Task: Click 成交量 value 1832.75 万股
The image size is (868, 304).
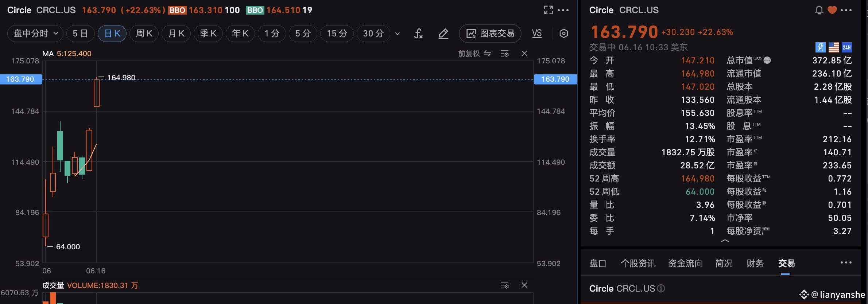Action: 688,152
